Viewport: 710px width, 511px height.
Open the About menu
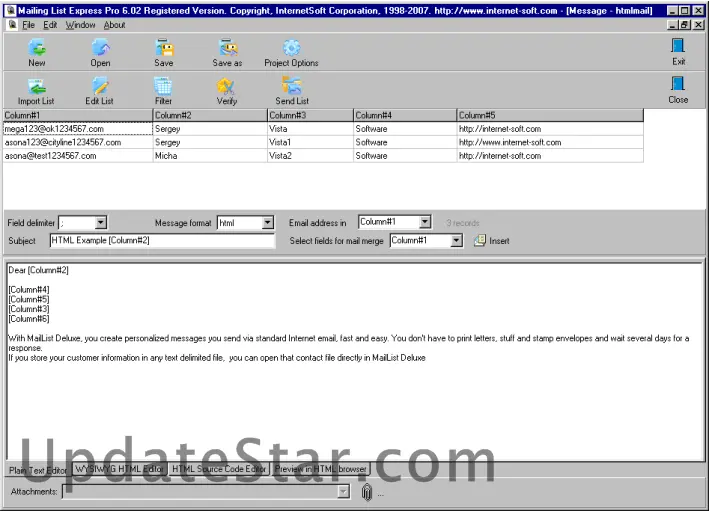[114, 25]
